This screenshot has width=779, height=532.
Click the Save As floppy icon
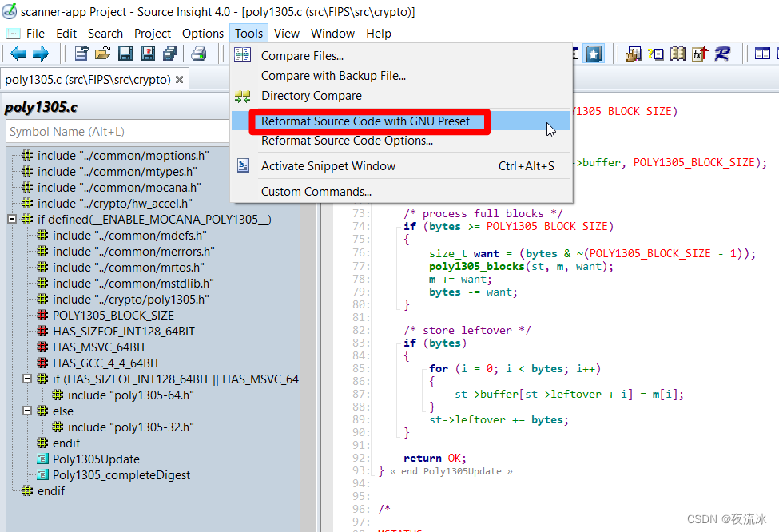click(148, 54)
